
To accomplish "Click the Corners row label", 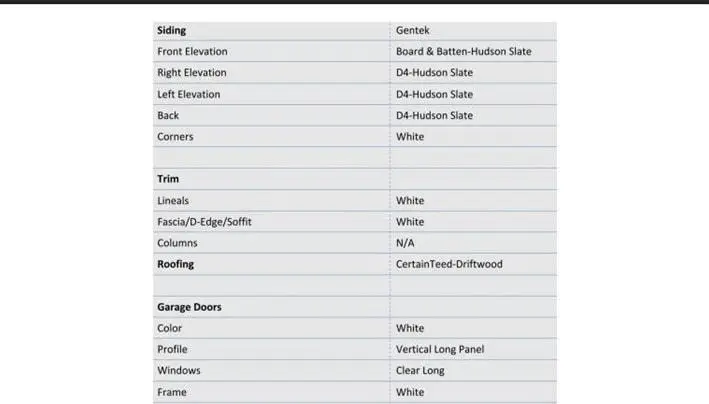I will (175, 137).
